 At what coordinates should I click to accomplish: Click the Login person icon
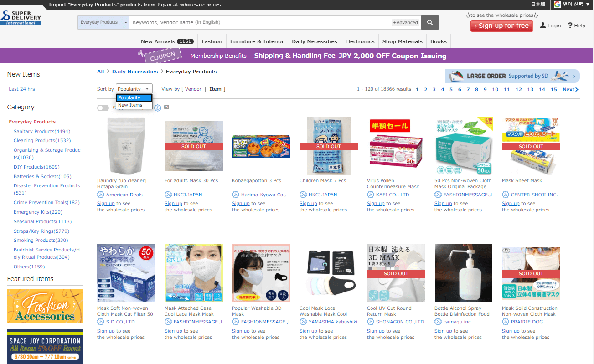(543, 26)
